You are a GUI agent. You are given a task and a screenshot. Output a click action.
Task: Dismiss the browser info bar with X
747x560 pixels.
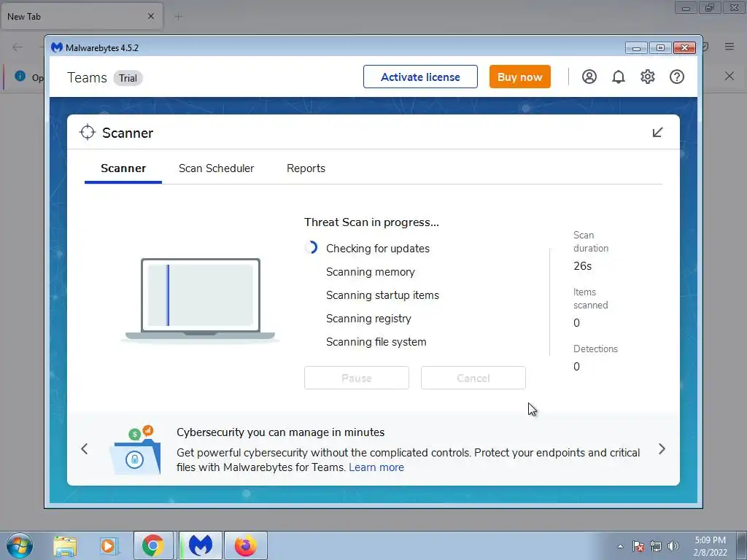pyautogui.click(x=729, y=76)
